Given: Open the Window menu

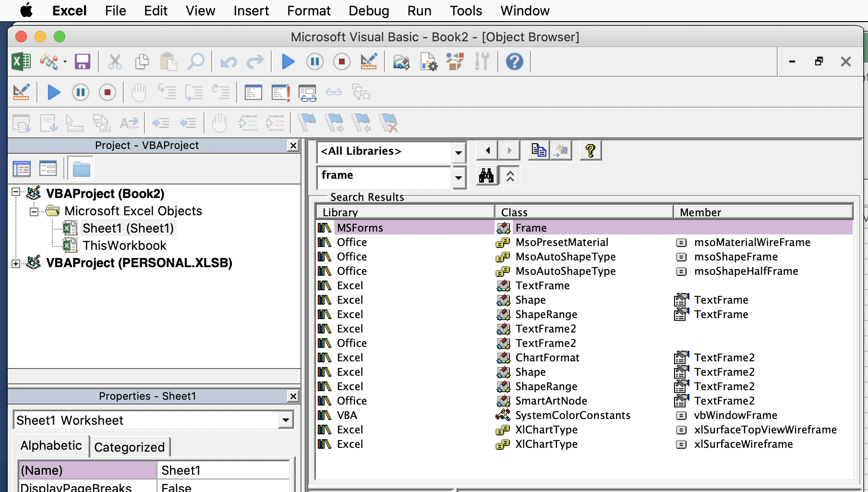Looking at the screenshot, I should (525, 11).
